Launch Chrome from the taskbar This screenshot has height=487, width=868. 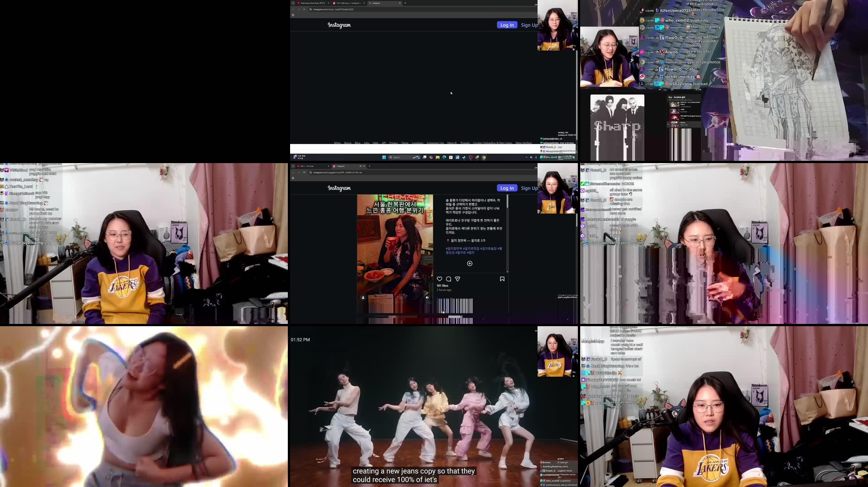coord(484,157)
